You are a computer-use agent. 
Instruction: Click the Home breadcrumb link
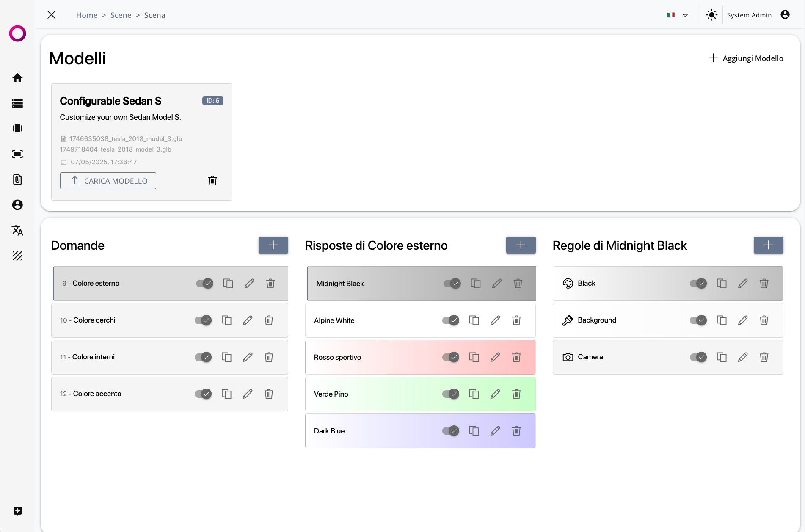pyautogui.click(x=87, y=15)
